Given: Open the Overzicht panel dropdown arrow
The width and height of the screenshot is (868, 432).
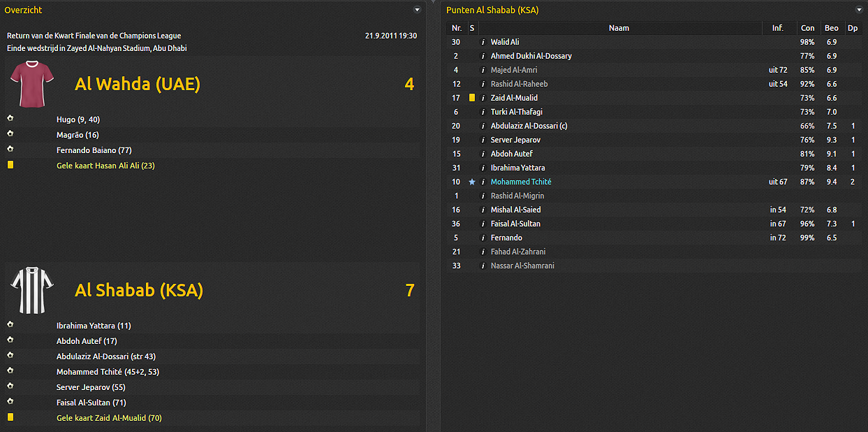Looking at the screenshot, I should point(417,10).
